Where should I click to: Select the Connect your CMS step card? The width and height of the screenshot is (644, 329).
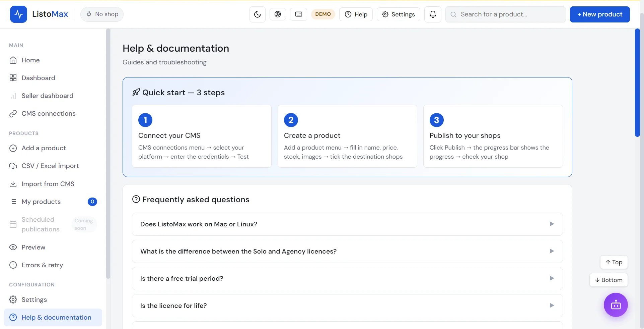click(x=202, y=136)
